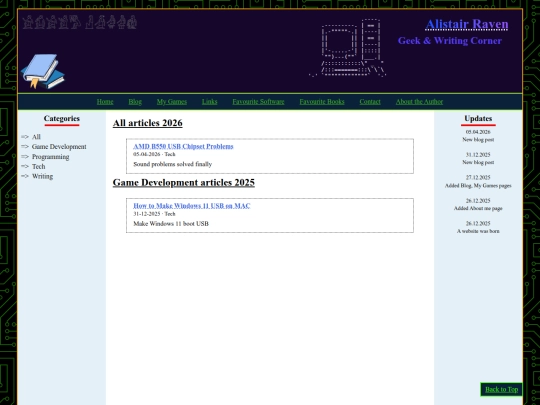540x405 pixels.
Task: Open the Alistair Raven site title
Action: 467,24
